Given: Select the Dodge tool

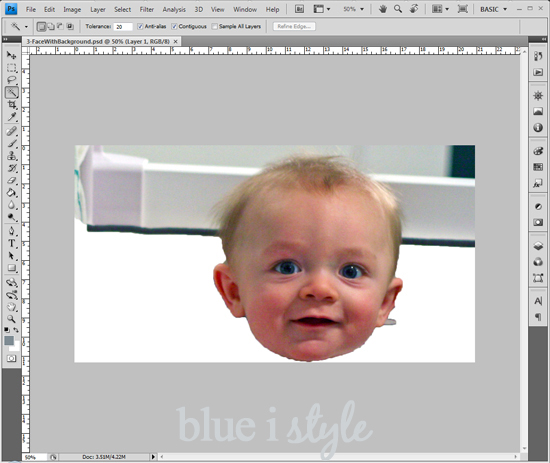Looking at the screenshot, I should pyautogui.click(x=12, y=217).
